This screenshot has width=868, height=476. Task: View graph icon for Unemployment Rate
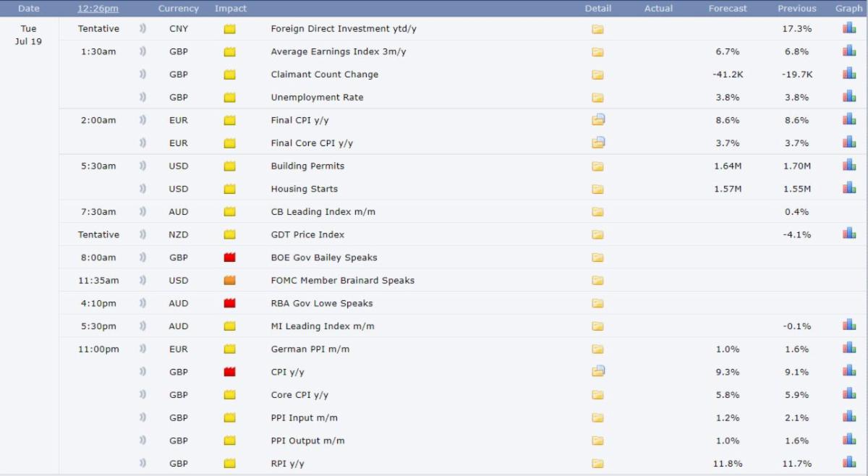pos(849,96)
